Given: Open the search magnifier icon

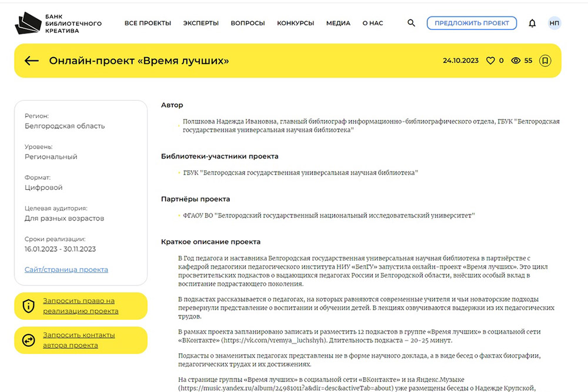Looking at the screenshot, I should point(411,23).
